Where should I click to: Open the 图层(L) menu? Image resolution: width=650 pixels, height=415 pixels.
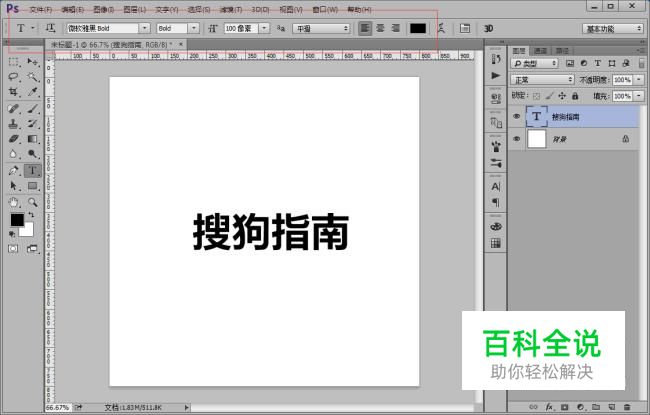coord(135,9)
